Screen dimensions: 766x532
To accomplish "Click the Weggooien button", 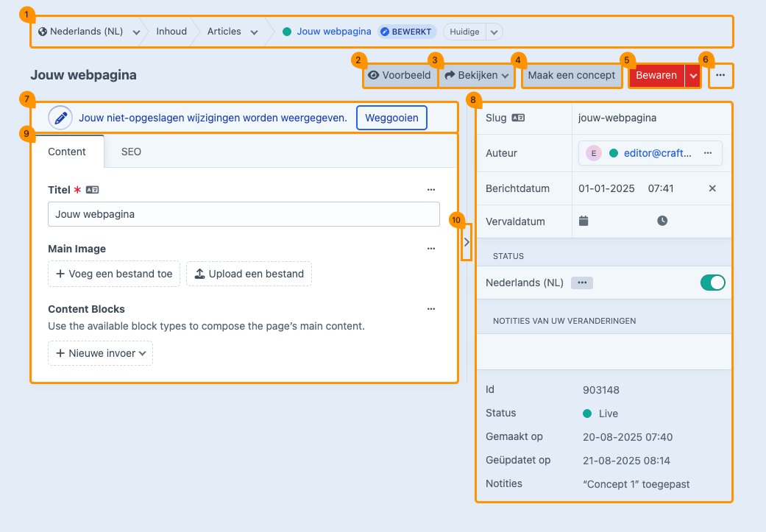I will coord(391,118).
